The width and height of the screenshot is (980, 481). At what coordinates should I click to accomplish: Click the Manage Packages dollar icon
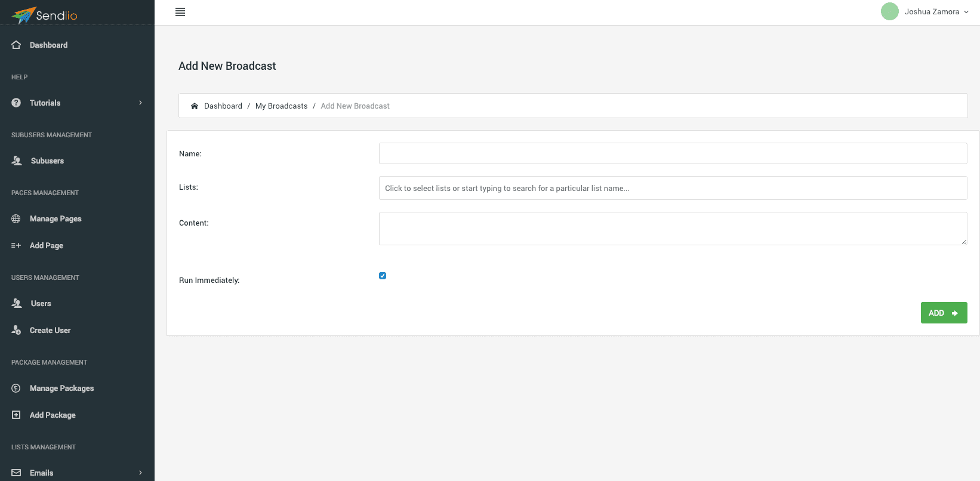[x=16, y=388]
